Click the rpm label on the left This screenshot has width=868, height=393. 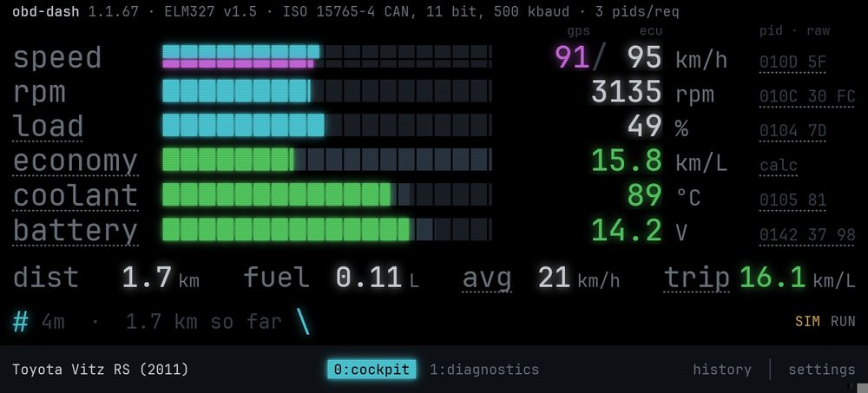coord(39,93)
